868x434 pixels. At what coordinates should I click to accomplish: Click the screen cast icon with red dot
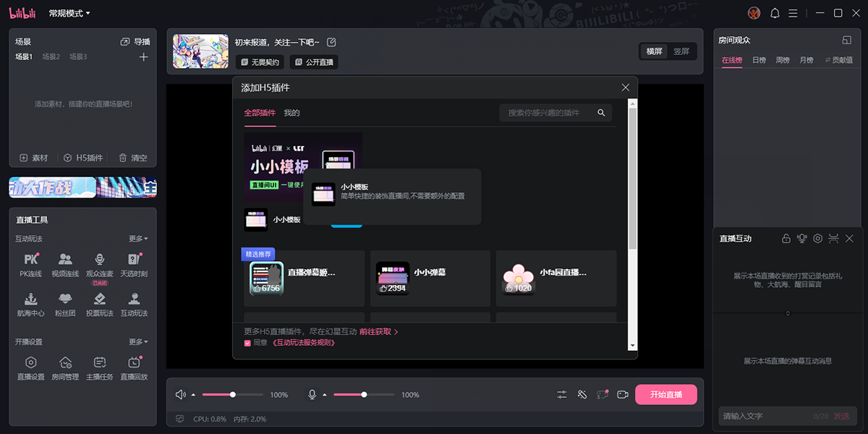pos(602,394)
